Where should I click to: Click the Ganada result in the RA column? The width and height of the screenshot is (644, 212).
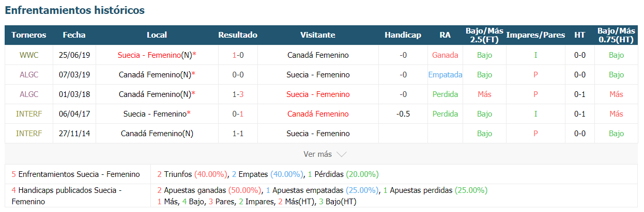click(x=445, y=55)
